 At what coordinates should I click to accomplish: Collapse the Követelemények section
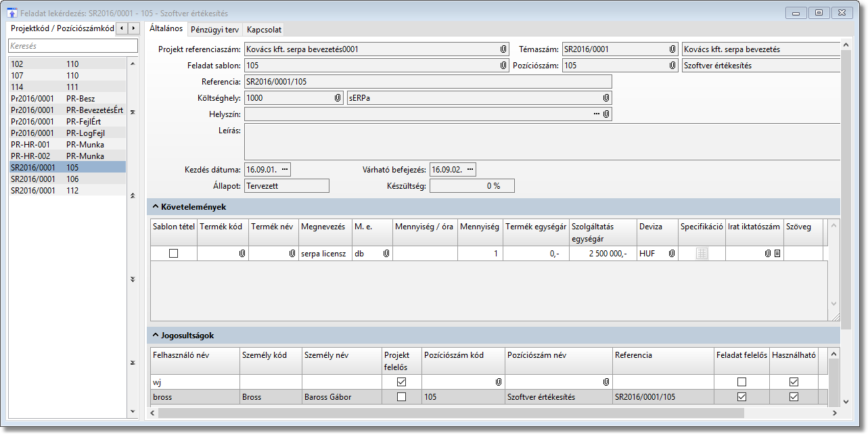[156, 206]
